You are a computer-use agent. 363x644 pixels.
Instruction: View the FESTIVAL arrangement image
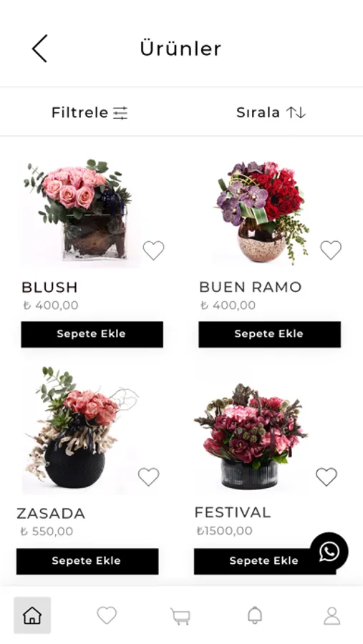(251, 436)
